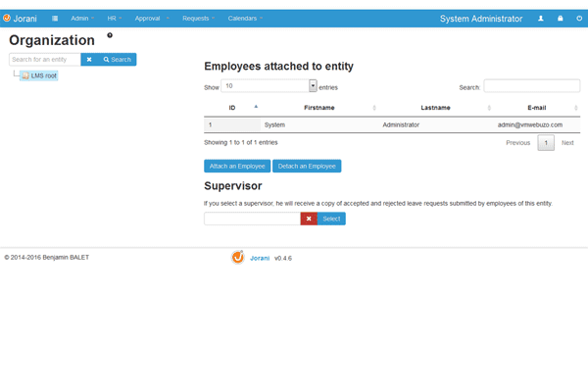Click the Jorani logo in navbar

[x=20, y=19]
